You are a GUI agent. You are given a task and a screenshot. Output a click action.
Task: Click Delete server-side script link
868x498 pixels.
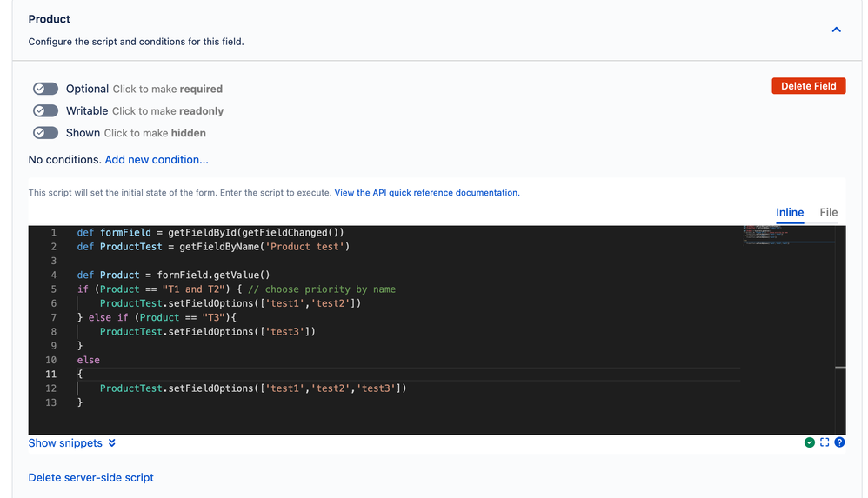pos(90,477)
